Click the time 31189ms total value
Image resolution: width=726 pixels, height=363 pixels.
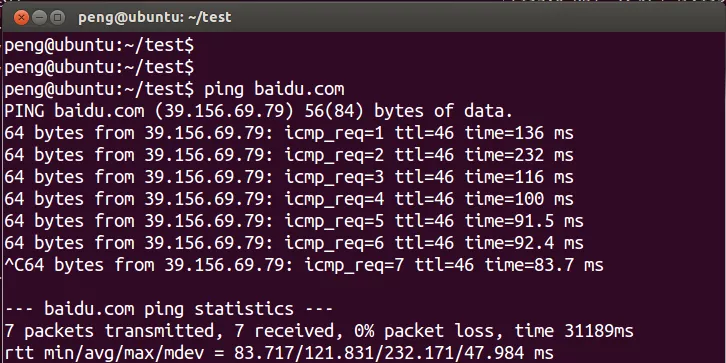pyautogui.click(x=574, y=332)
